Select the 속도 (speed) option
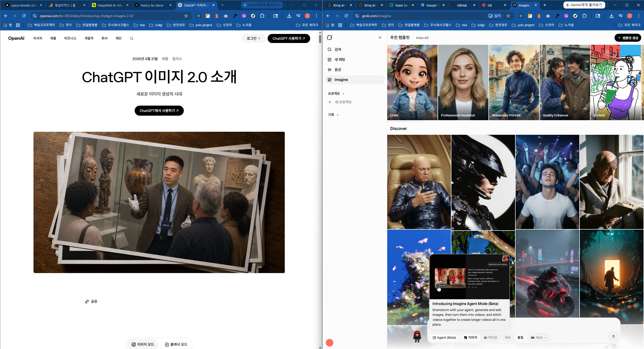 point(508,338)
